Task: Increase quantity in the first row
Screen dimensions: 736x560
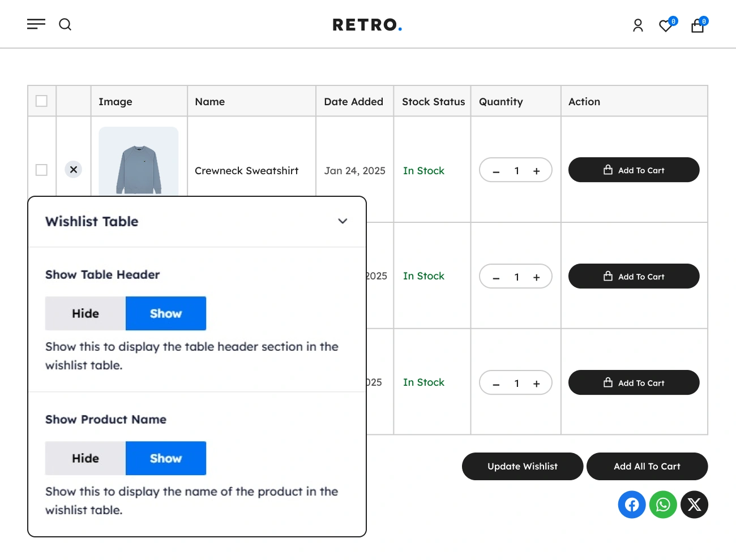Action: [537, 171]
